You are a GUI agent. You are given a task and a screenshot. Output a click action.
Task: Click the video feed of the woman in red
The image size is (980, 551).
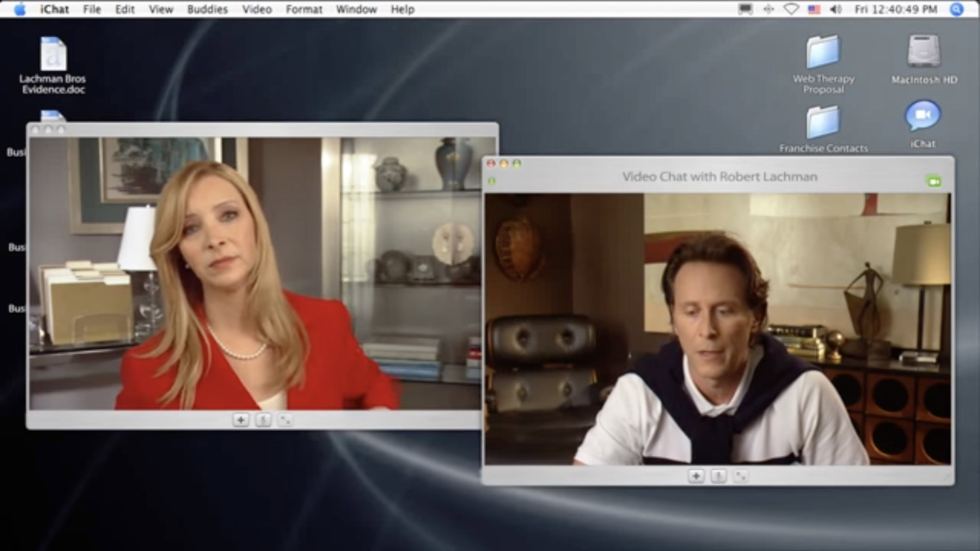pos(255,273)
